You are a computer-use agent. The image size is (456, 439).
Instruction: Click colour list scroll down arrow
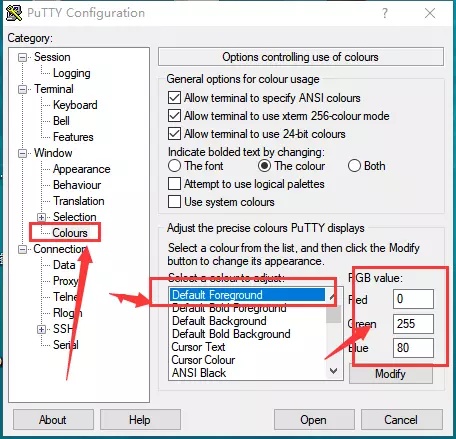point(333,371)
